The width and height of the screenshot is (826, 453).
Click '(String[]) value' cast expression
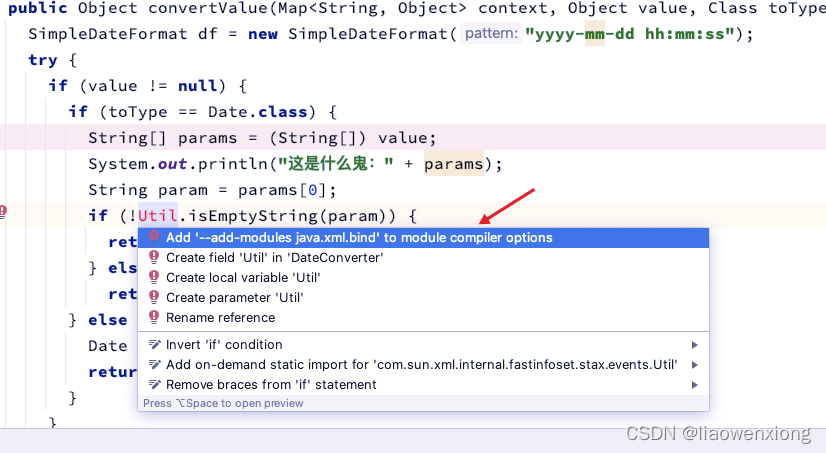[348, 138]
